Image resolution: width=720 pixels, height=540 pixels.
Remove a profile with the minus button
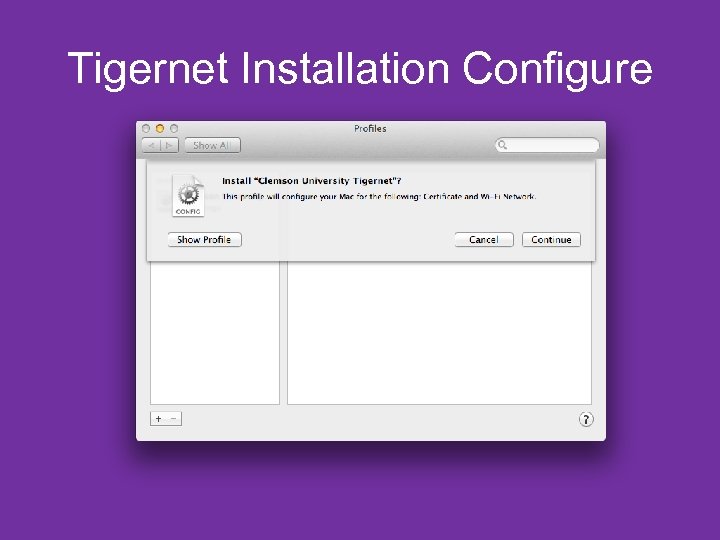174,419
